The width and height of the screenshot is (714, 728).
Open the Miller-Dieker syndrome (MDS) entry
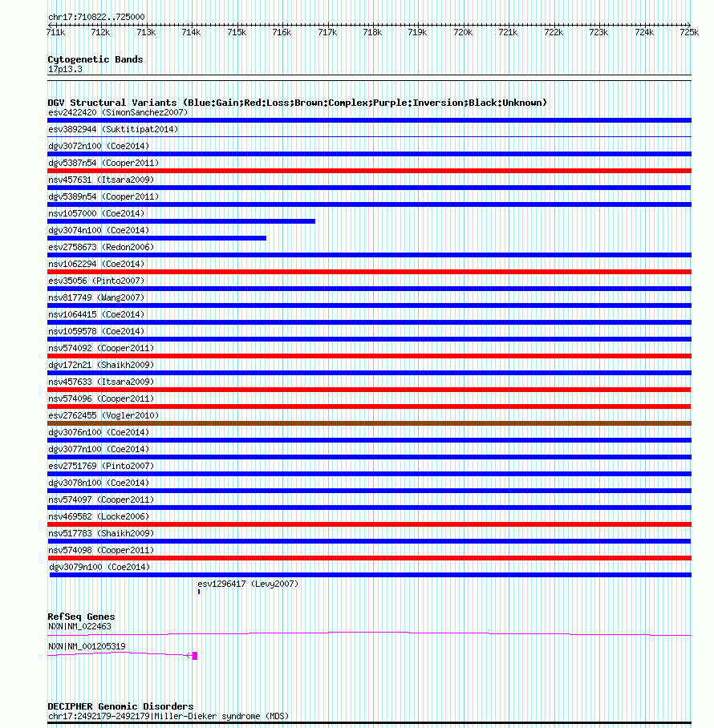[168, 717]
